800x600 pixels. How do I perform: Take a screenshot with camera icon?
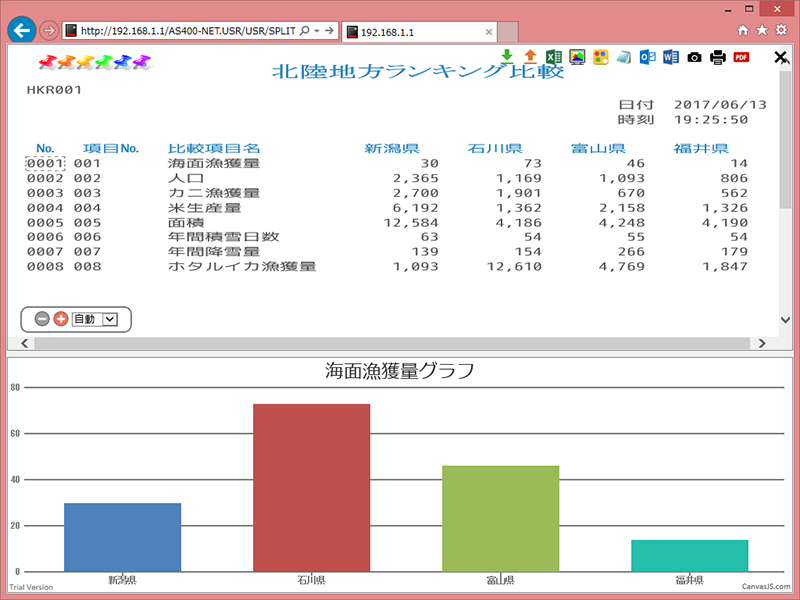tap(694, 57)
